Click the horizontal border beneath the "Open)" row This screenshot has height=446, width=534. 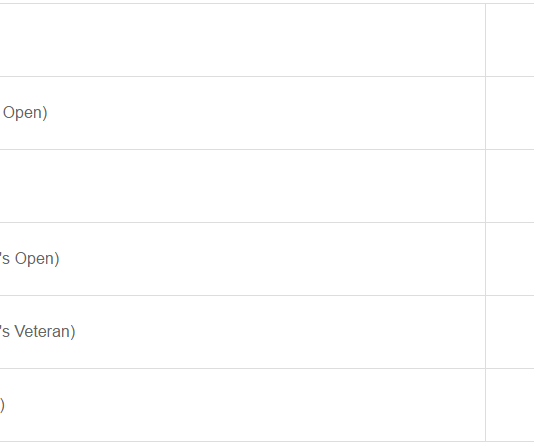[x=267, y=149]
